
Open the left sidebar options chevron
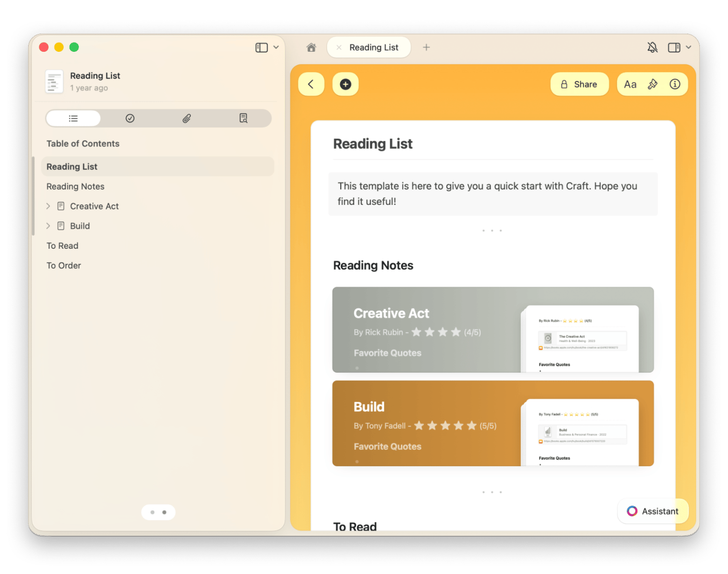[276, 47]
